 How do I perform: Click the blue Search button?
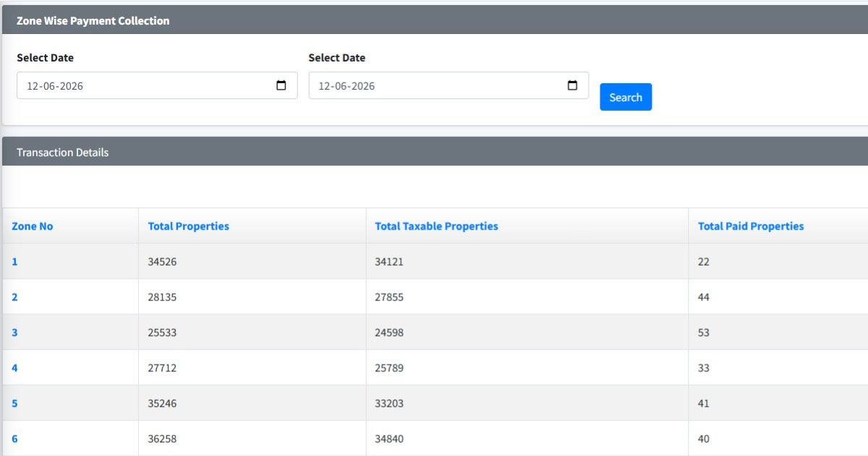[x=626, y=97]
